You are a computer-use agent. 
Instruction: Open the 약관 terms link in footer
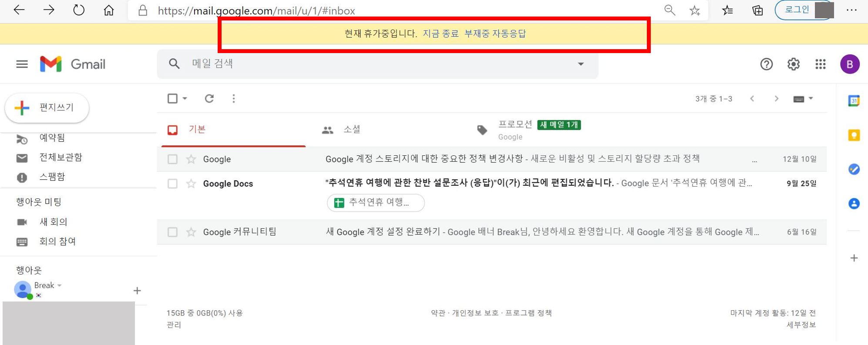[438, 313]
